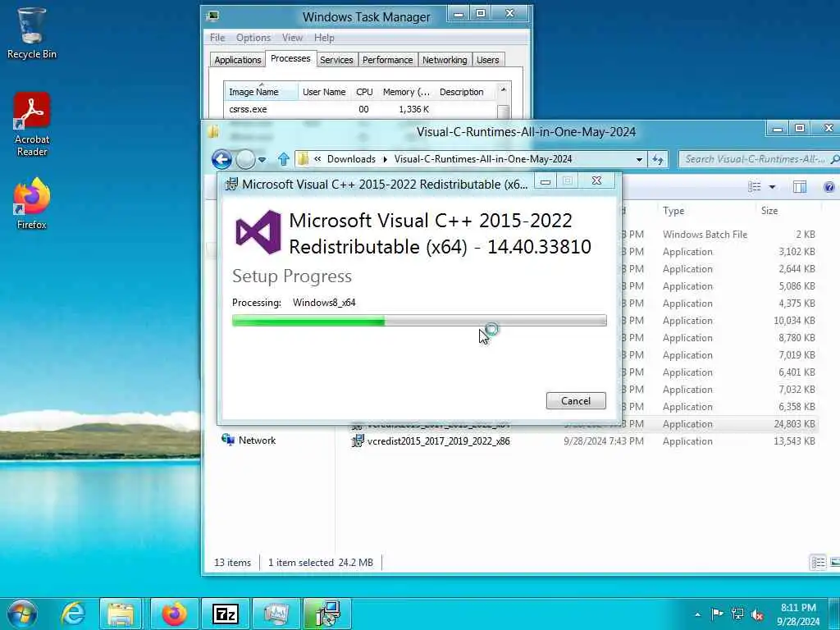Go up one folder level in Explorer
The width and height of the screenshot is (840, 630).
(x=283, y=159)
